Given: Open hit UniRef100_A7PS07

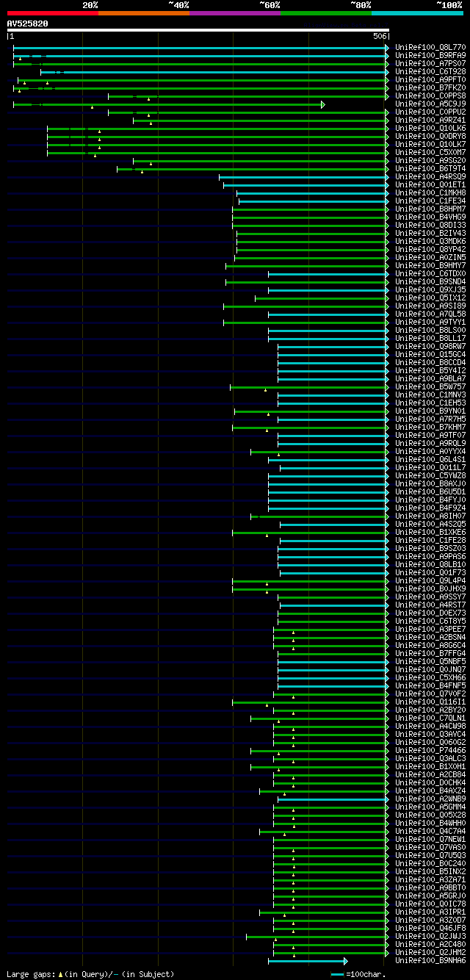Looking at the screenshot, I should (430, 64).
